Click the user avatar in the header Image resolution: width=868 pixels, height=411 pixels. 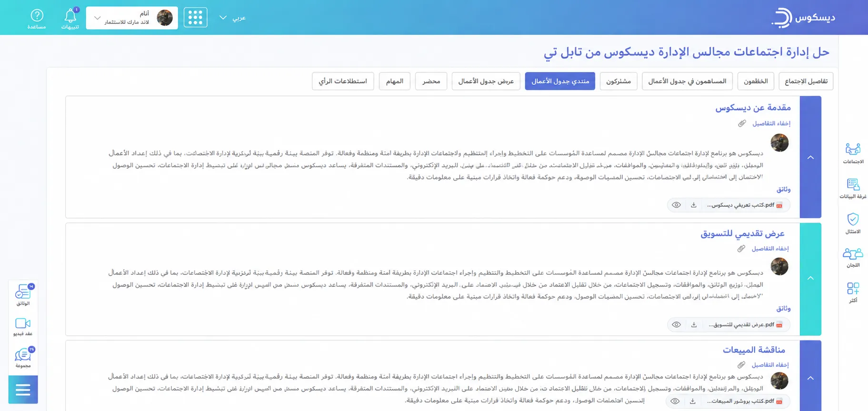tap(165, 18)
